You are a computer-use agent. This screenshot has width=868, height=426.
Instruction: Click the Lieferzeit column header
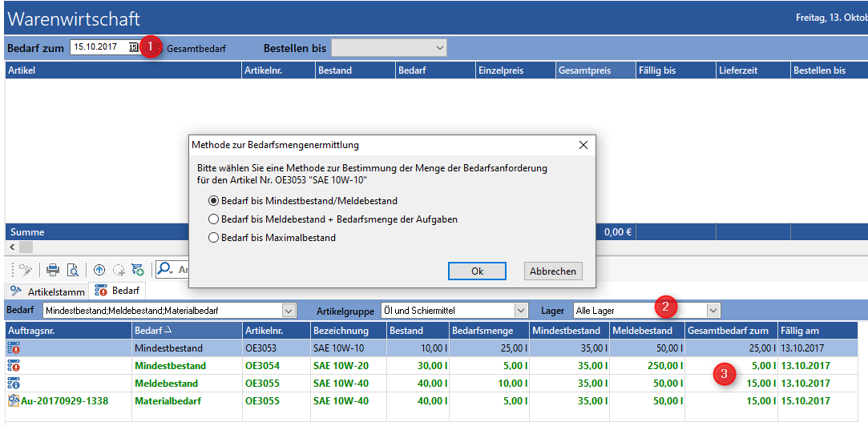coord(753,70)
